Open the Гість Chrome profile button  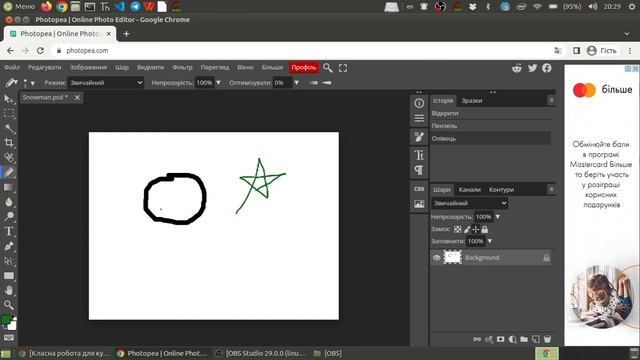click(602, 51)
